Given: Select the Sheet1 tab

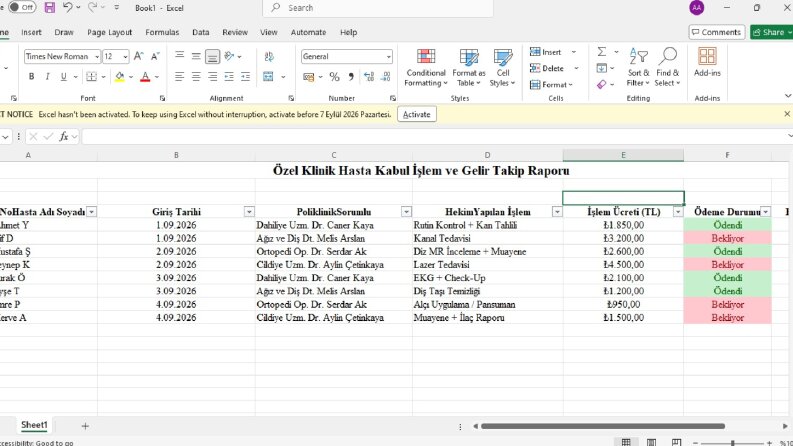Looking at the screenshot, I should coord(34,425).
